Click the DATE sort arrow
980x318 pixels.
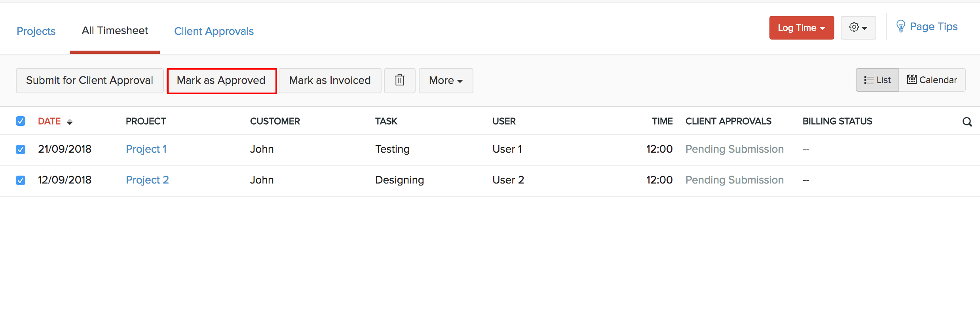(x=70, y=122)
